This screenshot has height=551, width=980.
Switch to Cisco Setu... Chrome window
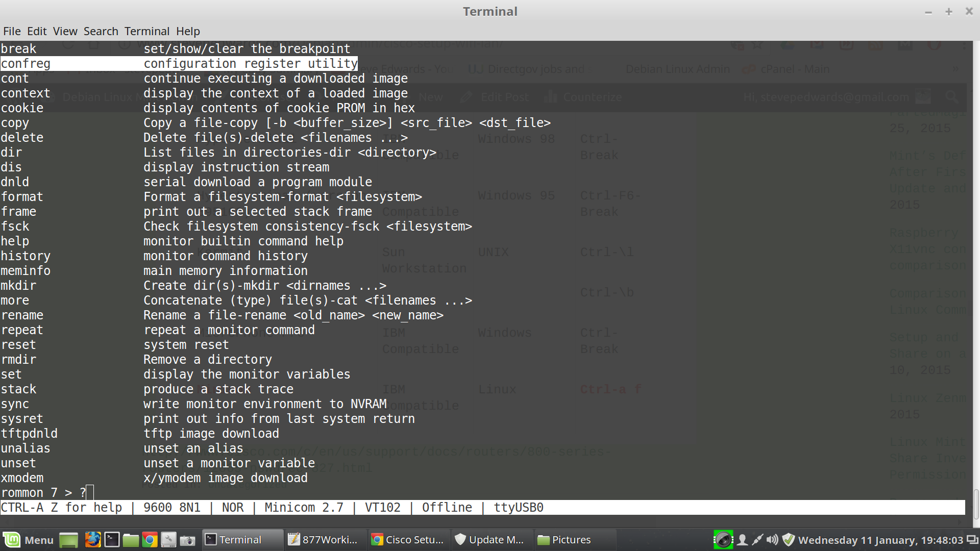408,540
